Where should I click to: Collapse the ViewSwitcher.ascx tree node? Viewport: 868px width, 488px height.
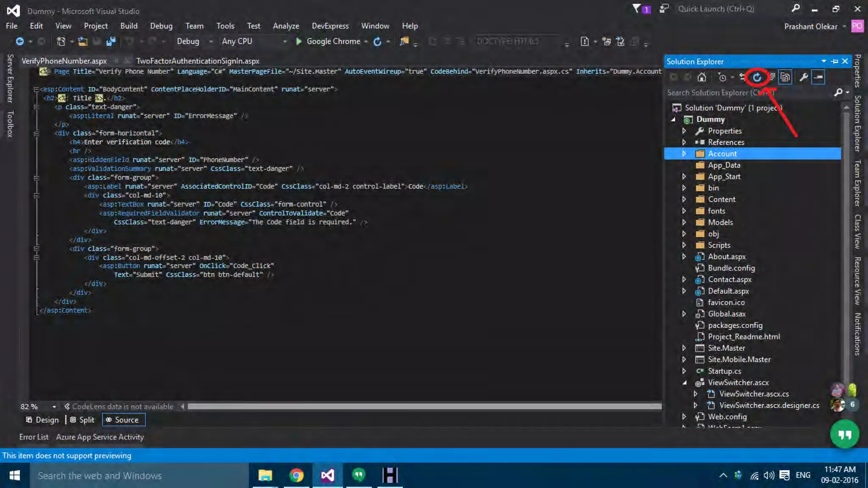(684, 383)
